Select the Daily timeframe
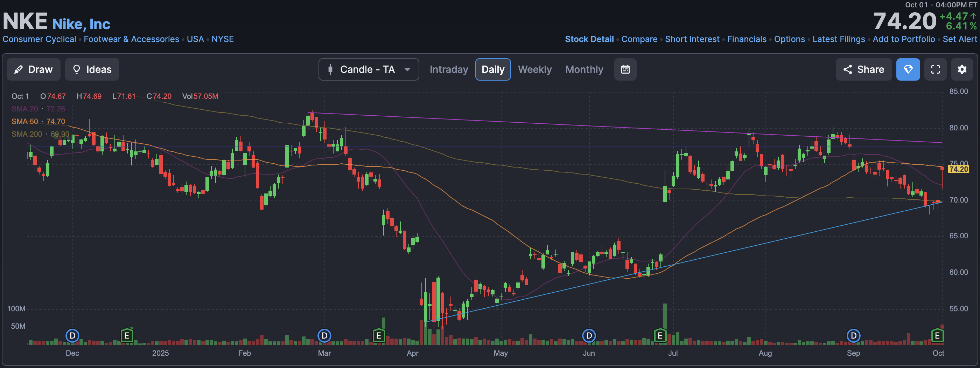 tap(493, 69)
